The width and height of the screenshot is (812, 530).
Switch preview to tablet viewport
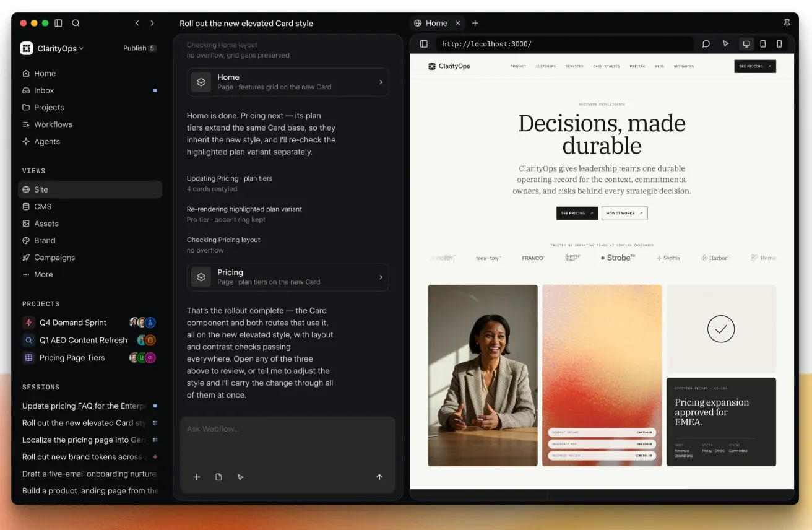click(x=763, y=44)
